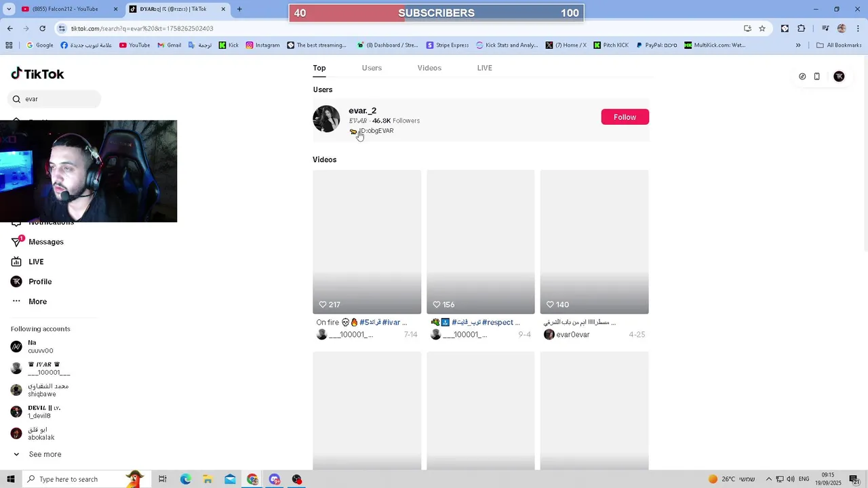Click the TikTok logo
This screenshot has height=488, width=868.
click(38, 74)
